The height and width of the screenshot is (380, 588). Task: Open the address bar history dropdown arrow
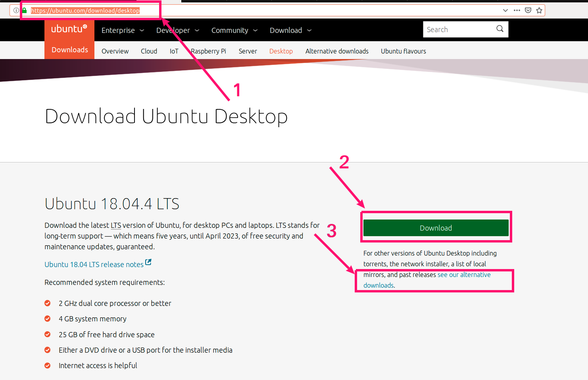coord(505,10)
